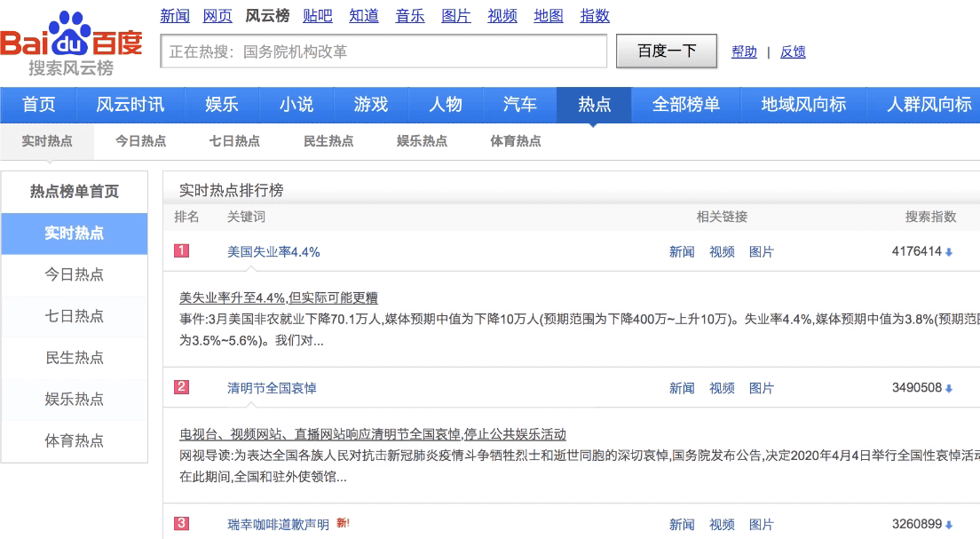Open keyword 清明节全国哀悼
The image size is (980, 539).
click(x=272, y=388)
